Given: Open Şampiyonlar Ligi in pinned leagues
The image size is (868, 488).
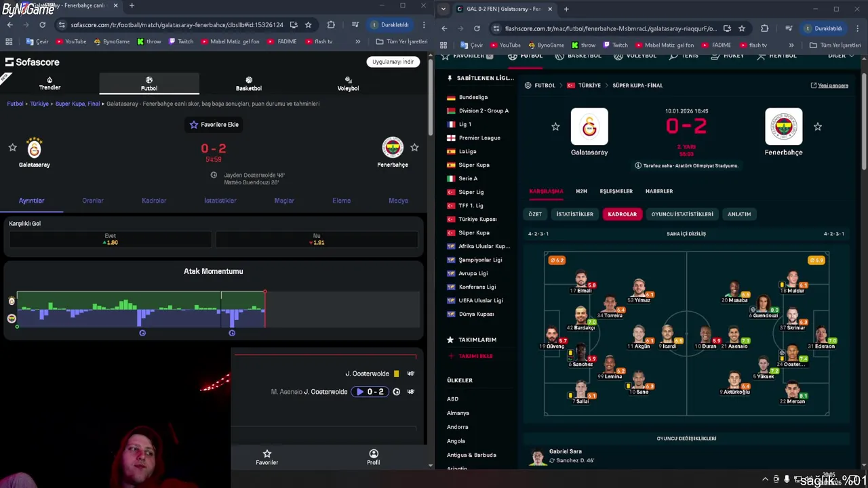Looking at the screenshot, I should pyautogui.click(x=480, y=260).
